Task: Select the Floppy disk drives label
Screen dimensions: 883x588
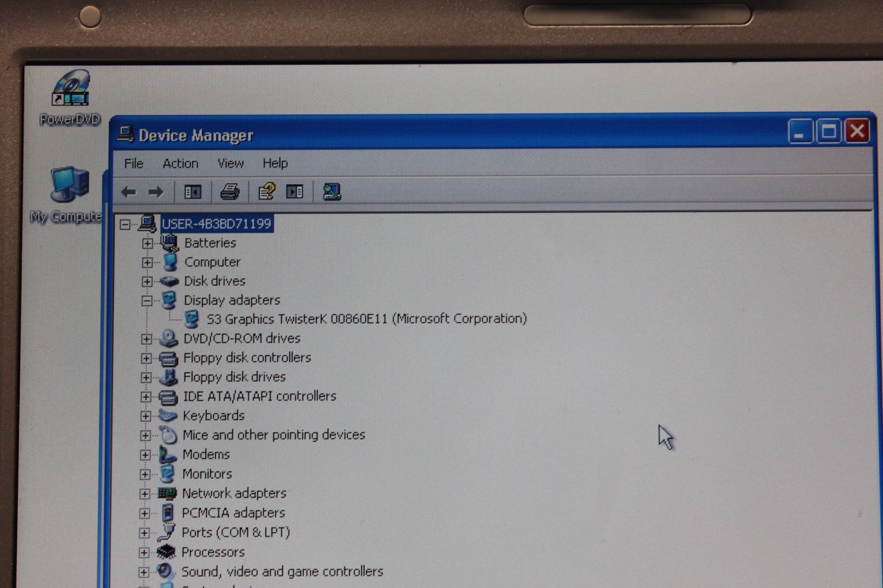Action: [x=235, y=377]
